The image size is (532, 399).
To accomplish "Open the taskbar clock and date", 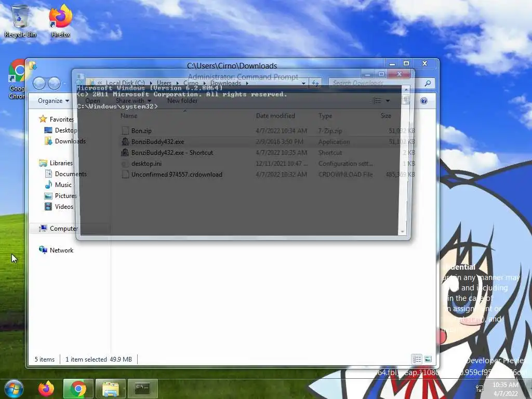I will [x=505, y=389].
